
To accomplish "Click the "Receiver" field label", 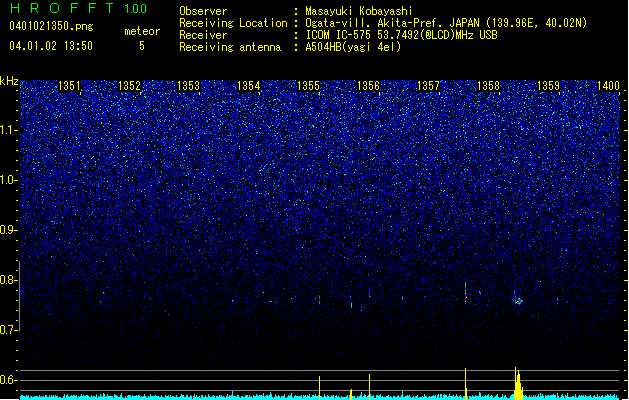I will (x=203, y=35).
